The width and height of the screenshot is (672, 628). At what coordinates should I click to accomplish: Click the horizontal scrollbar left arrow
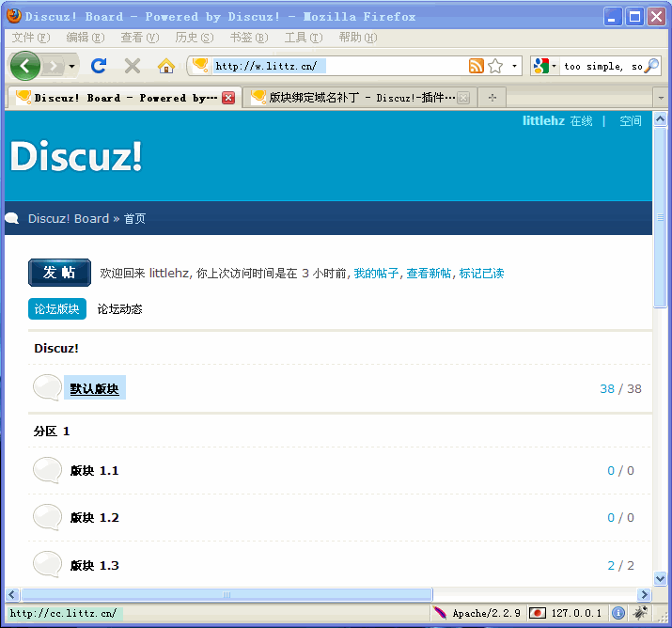12,594
